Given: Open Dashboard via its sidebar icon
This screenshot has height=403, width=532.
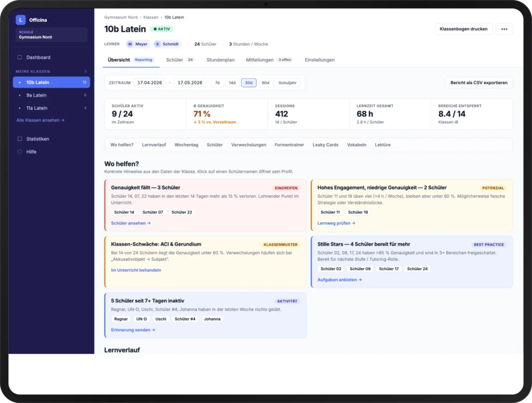Looking at the screenshot, I should pos(20,57).
